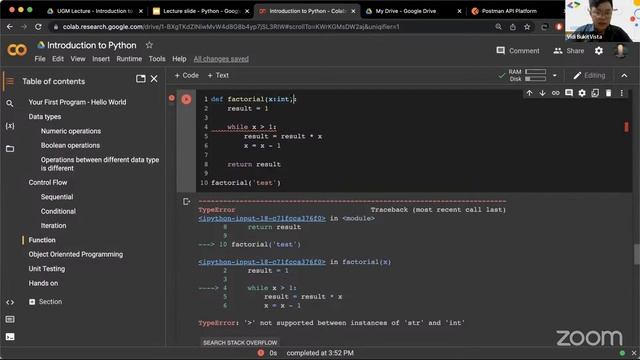
Task: Delete the cell trash icon
Action: 608,93
